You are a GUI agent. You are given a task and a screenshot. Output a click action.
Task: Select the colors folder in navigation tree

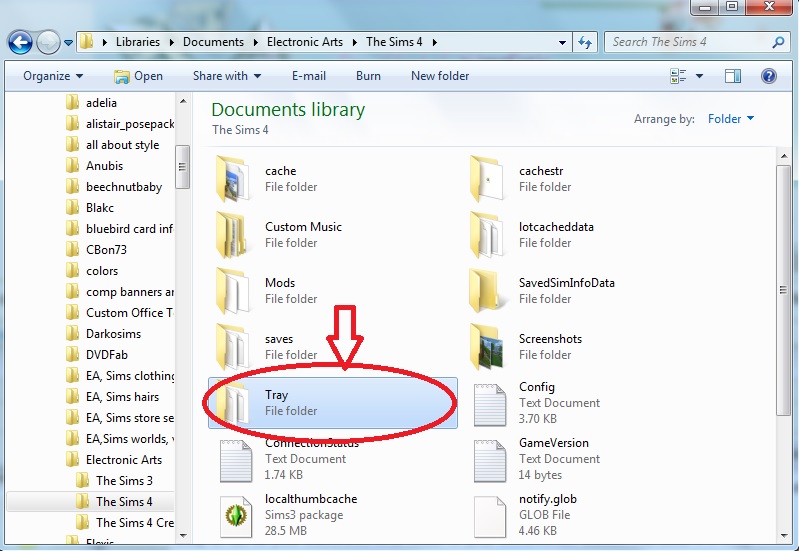coord(102,271)
